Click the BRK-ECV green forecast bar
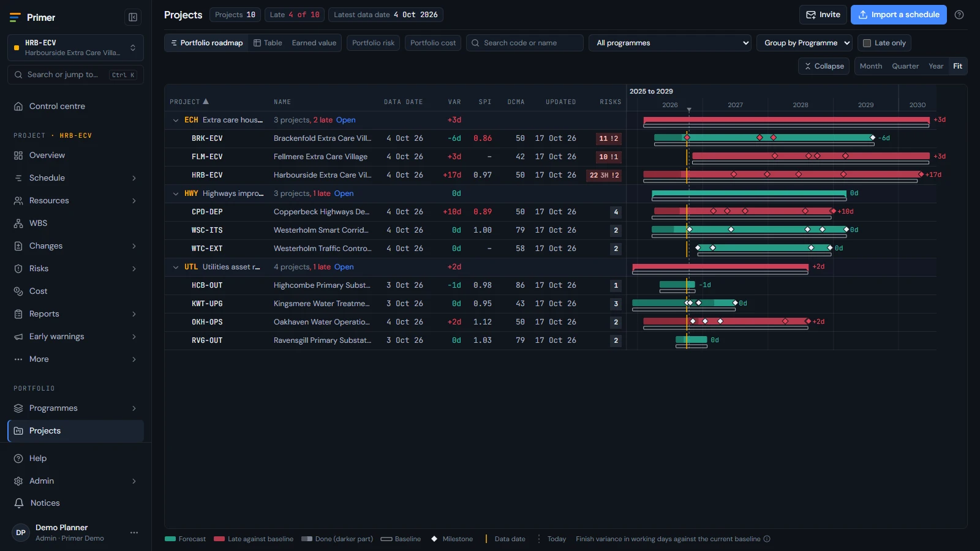This screenshot has width=980, height=551. [x=764, y=138]
